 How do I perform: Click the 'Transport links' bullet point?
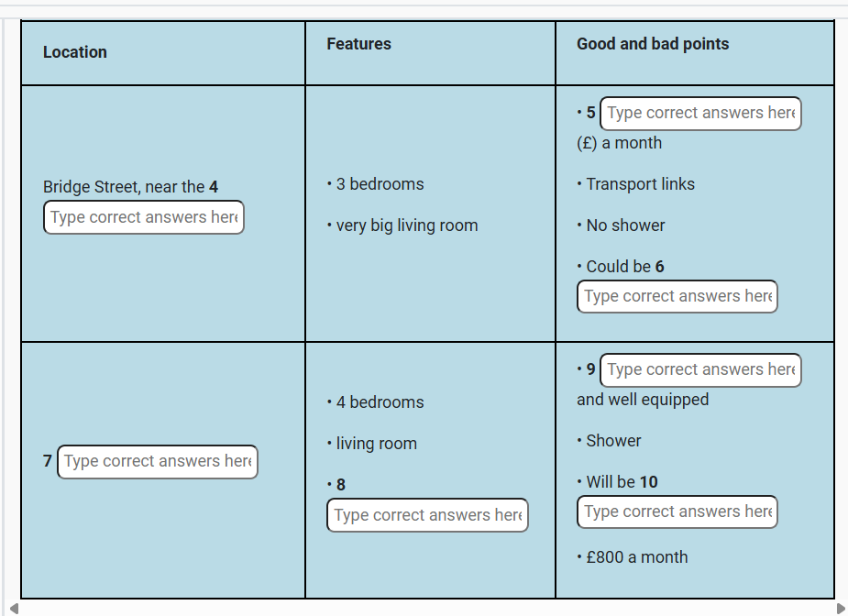click(x=640, y=184)
